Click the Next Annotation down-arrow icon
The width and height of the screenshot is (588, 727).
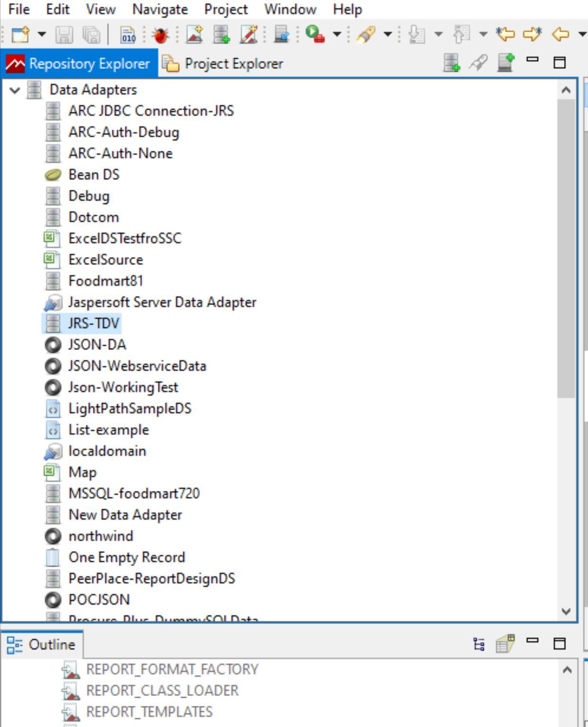pos(416,34)
